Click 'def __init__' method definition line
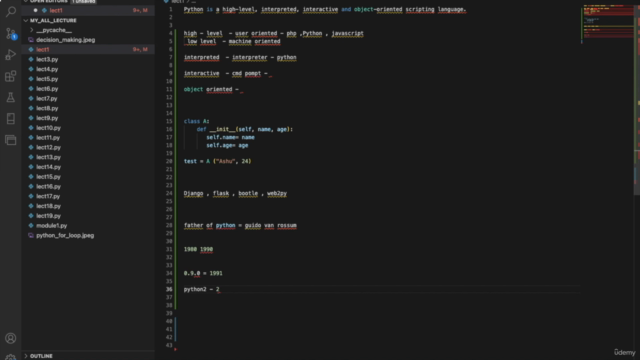Viewport: 640px width, 360px height. coord(245,129)
